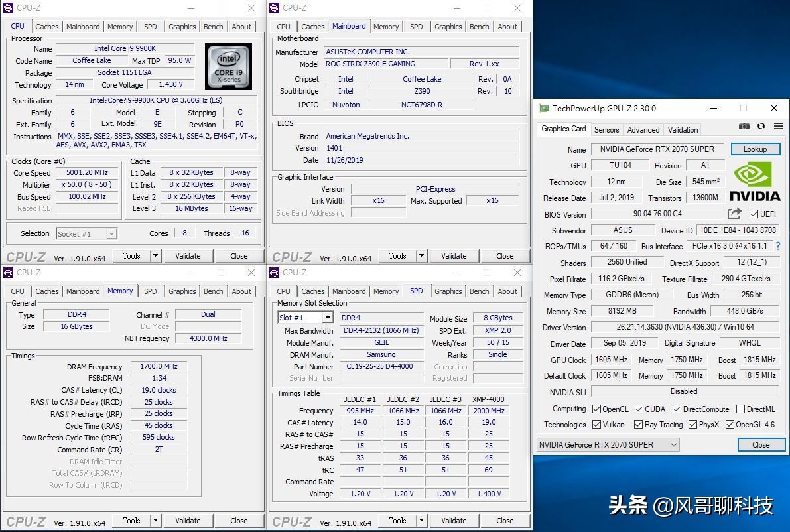
Task: Click the DRAM Frequency value field
Action: point(158,366)
